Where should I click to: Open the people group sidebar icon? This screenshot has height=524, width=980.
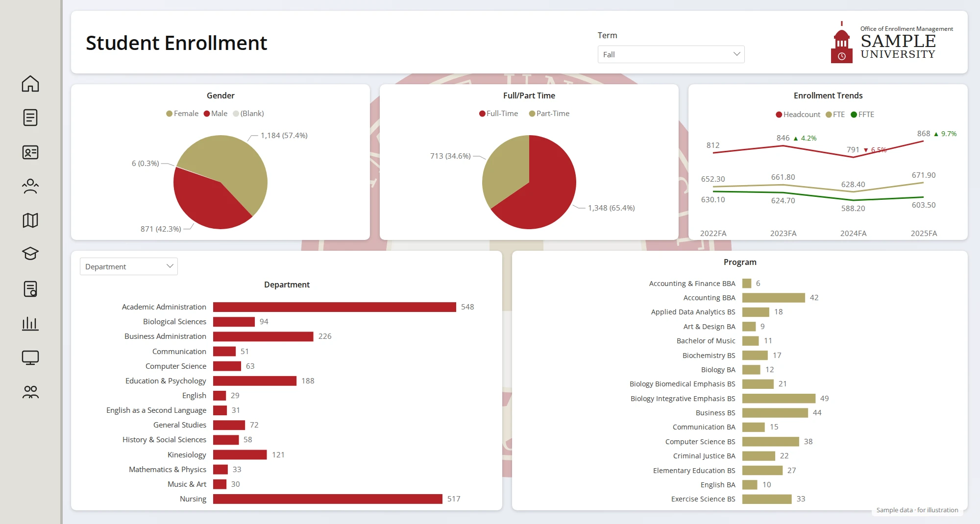(30, 392)
